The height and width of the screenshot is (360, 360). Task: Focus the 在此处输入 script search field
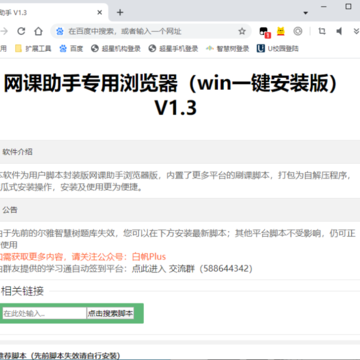click(x=44, y=313)
